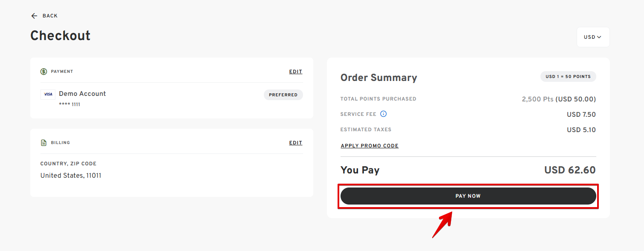This screenshot has width=644, height=251.
Task: Click the United States, 11011 billing address
Action: 71,176
